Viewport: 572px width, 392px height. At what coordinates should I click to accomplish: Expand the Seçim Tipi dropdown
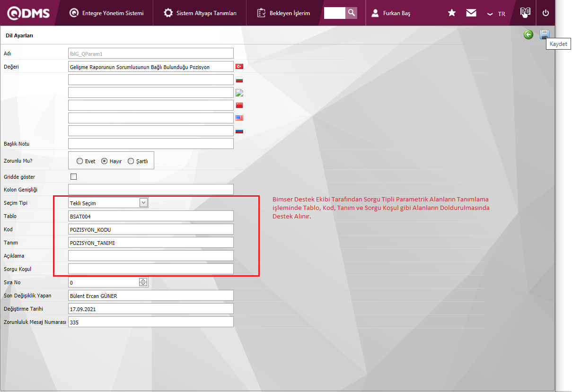click(144, 203)
